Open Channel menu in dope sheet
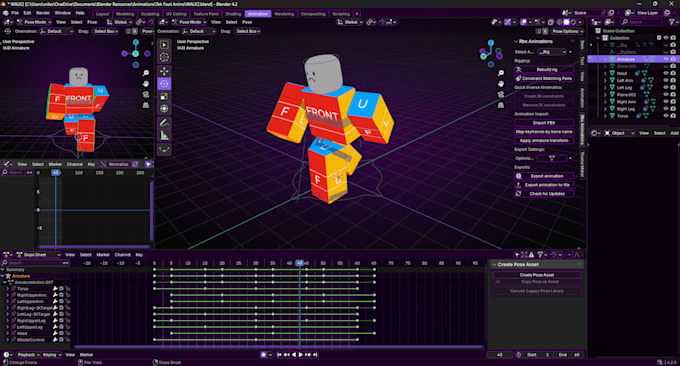680x366 pixels. point(122,255)
